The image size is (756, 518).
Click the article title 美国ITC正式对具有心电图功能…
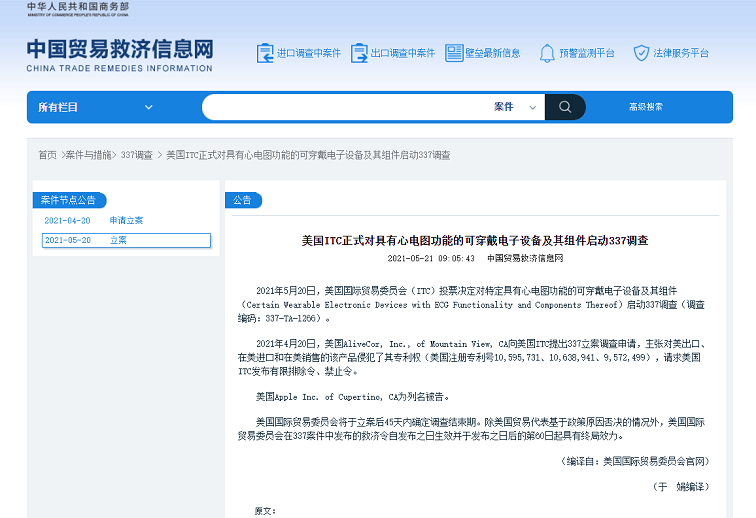point(475,241)
